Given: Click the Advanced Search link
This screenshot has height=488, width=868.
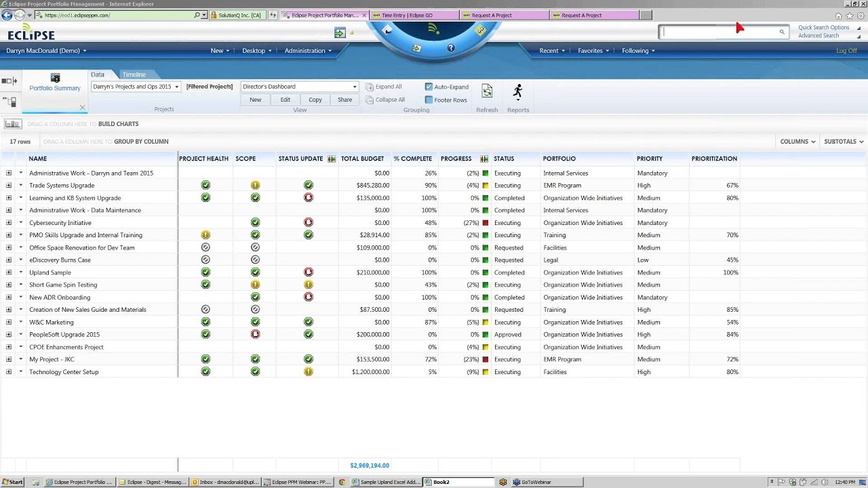Looking at the screenshot, I should pos(818,36).
